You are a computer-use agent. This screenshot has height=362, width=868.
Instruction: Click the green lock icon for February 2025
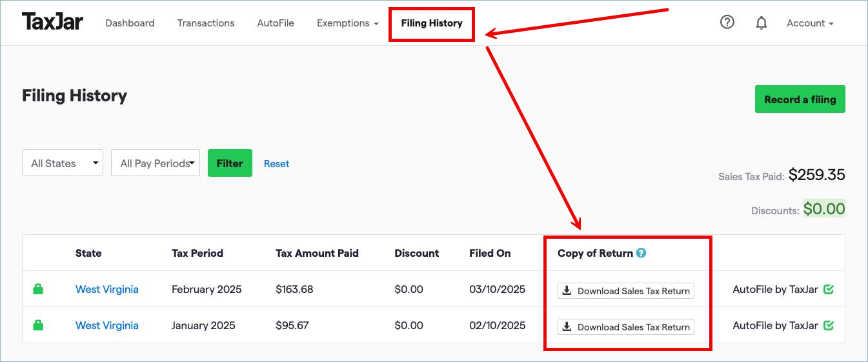[38, 289]
